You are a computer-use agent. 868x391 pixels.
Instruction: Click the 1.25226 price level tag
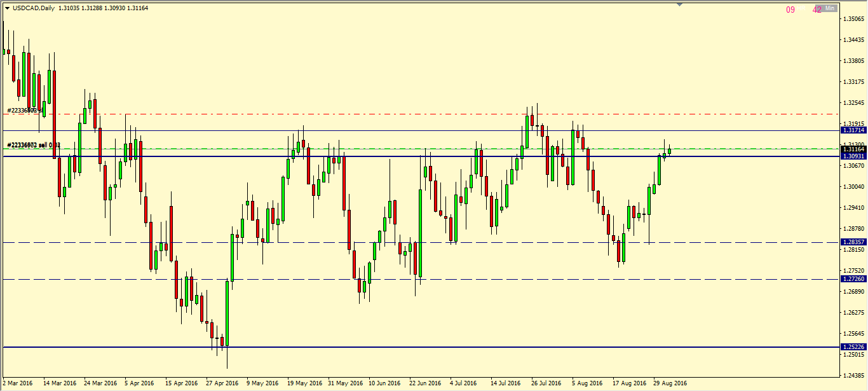pos(853,347)
